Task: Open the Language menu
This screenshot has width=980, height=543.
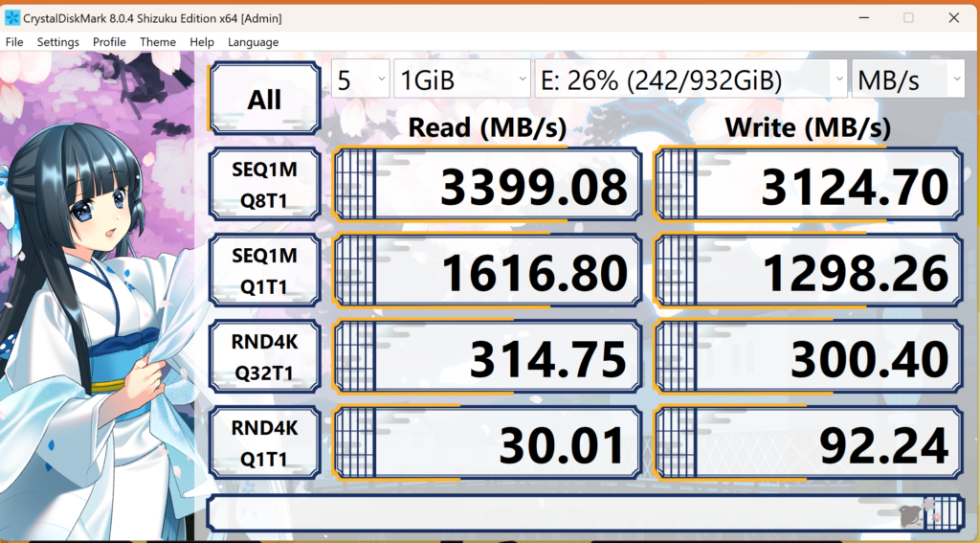Action: (x=253, y=42)
